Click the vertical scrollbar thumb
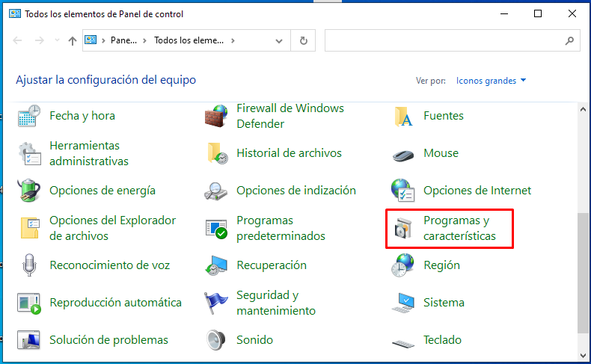591x364 pixels. (583, 273)
